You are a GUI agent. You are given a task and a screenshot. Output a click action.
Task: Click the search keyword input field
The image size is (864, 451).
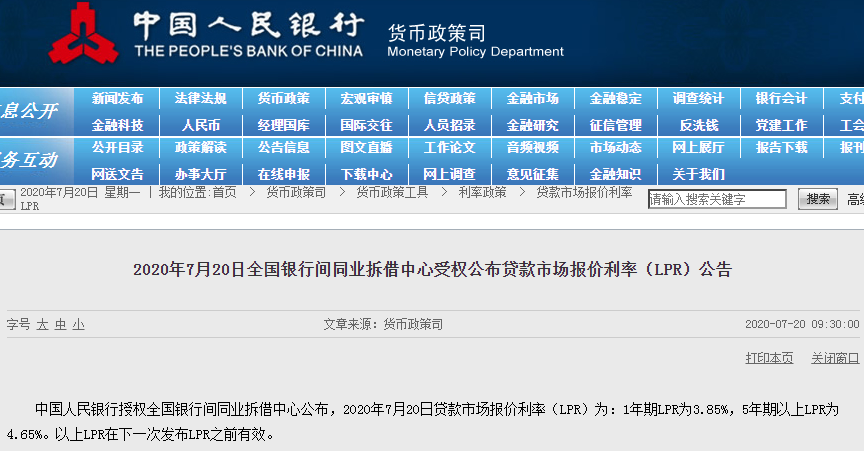717,199
